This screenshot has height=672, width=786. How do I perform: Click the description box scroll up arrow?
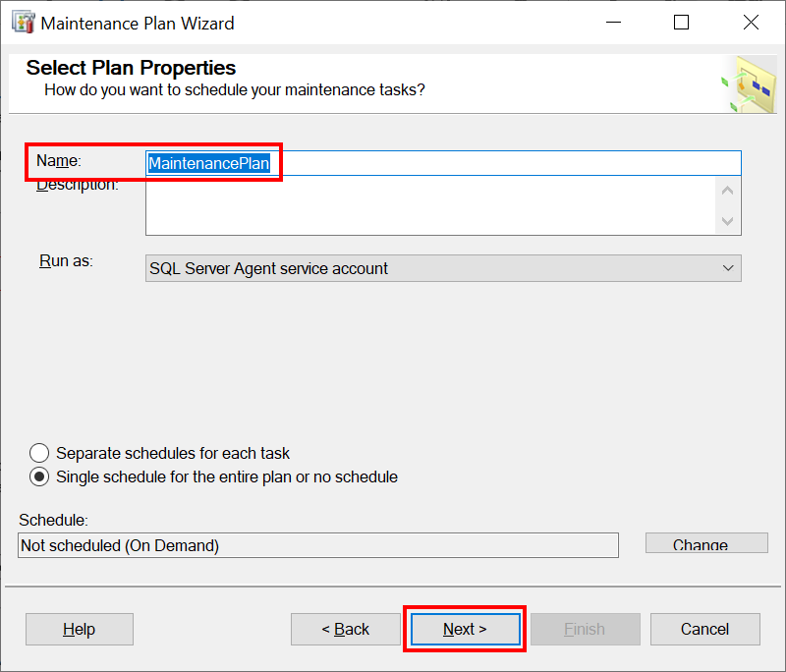click(x=727, y=191)
